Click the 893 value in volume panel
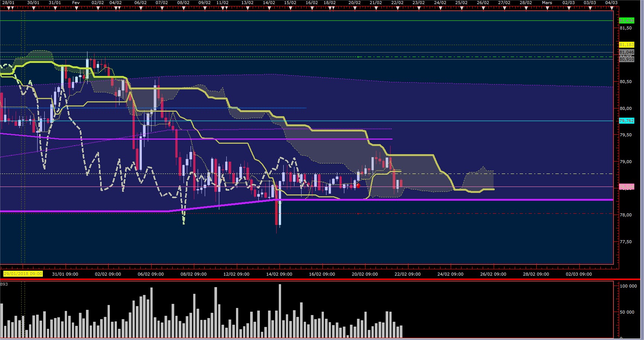Image resolution: width=644 pixels, height=340 pixels. (4, 284)
